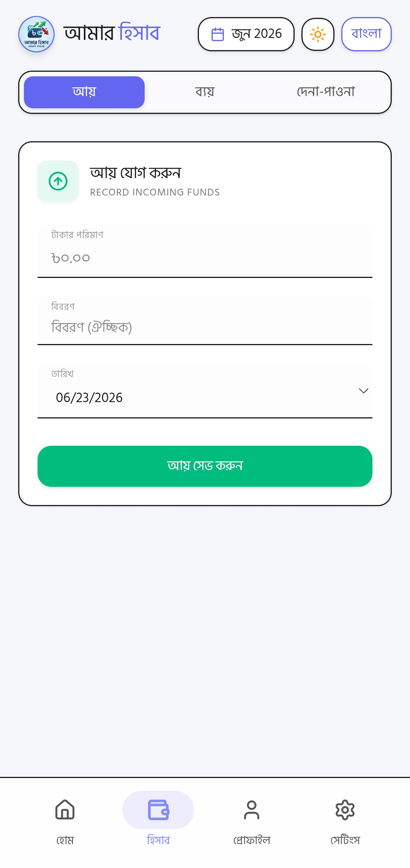The width and height of the screenshot is (410, 868).
Task: Switch language with the বাংলা button
Action: (366, 34)
